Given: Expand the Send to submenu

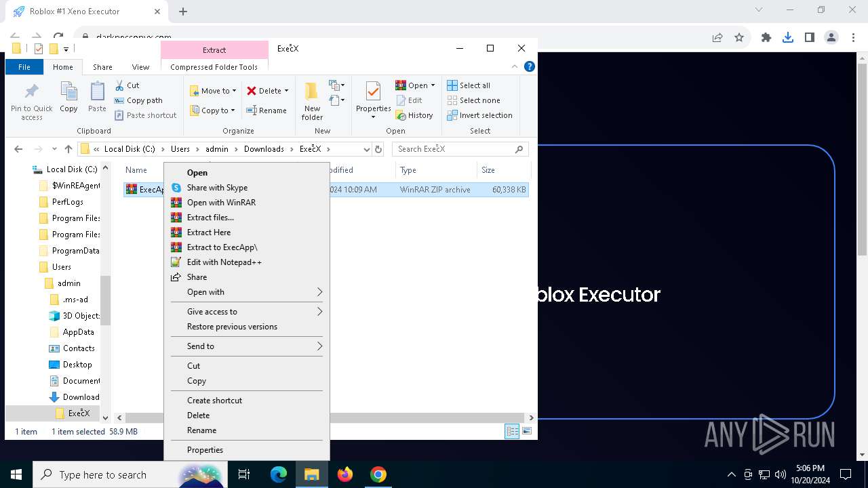Looking at the screenshot, I should click(x=247, y=346).
